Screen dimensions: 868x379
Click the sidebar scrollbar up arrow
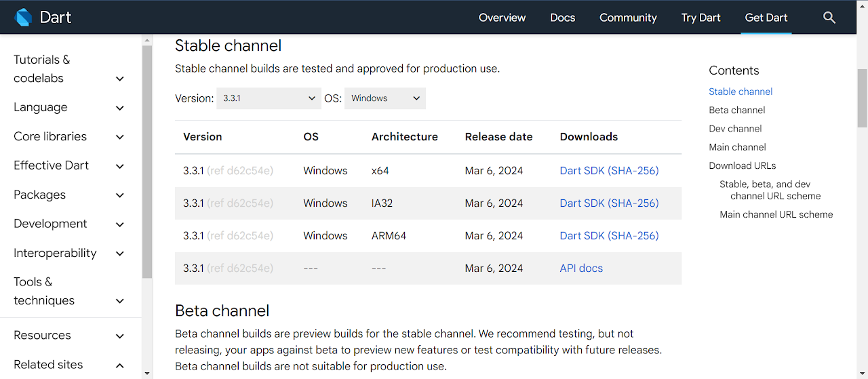[x=147, y=41]
